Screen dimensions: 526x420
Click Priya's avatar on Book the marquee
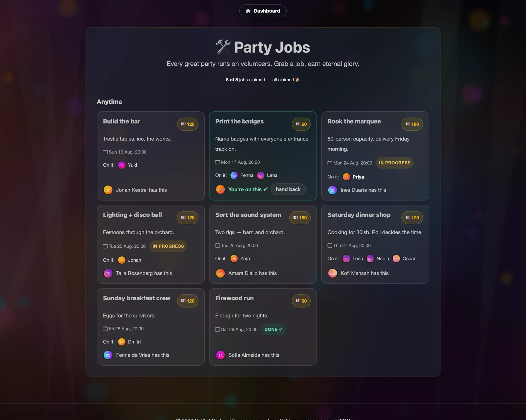346,177
